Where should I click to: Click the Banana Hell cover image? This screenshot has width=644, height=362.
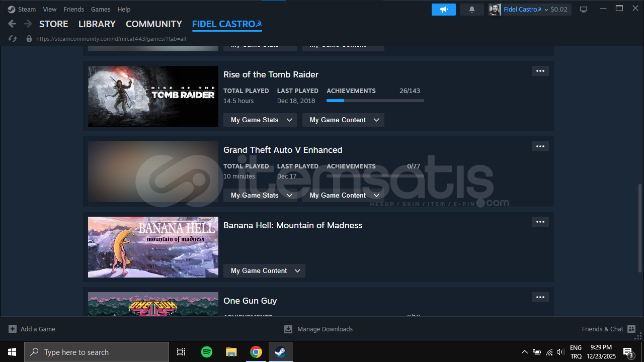(x=153, y=247)
